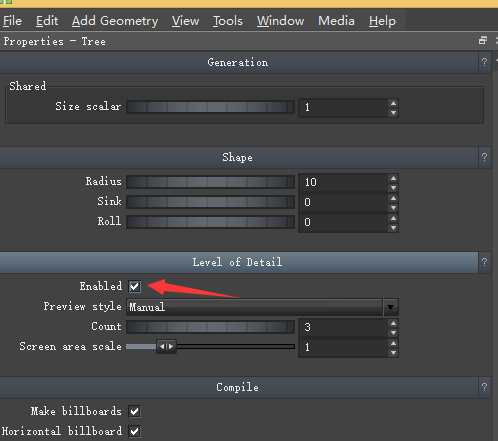Open help for Compile section
The height and width of the screenshot is (441, 498).
484,387
